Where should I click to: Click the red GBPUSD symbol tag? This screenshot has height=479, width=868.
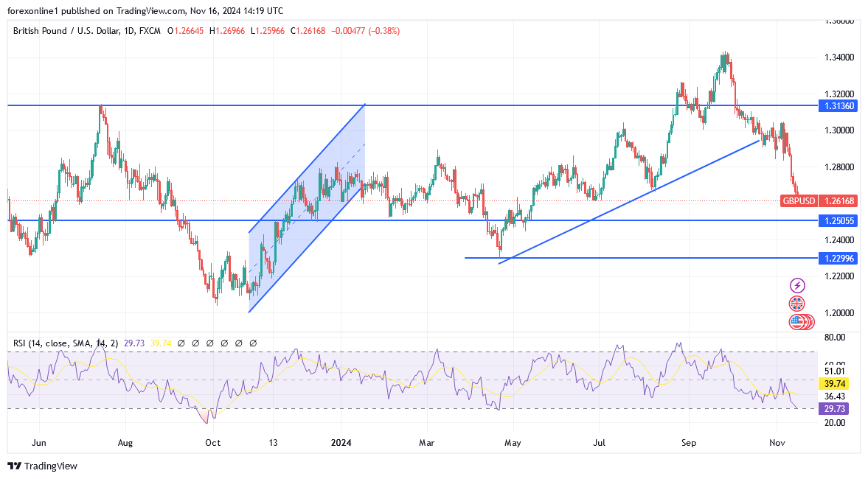pyautogui.click(x=798, y=200)
